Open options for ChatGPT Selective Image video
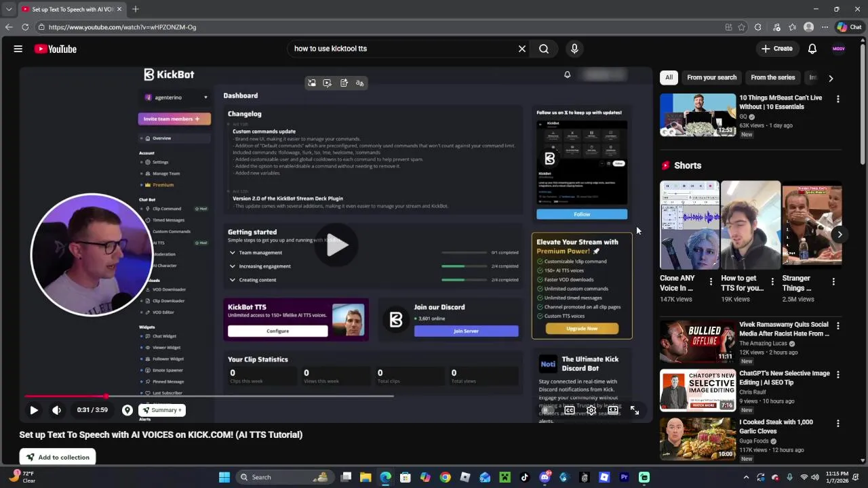This screenshot has width=868, height=488. coord(838,375)
